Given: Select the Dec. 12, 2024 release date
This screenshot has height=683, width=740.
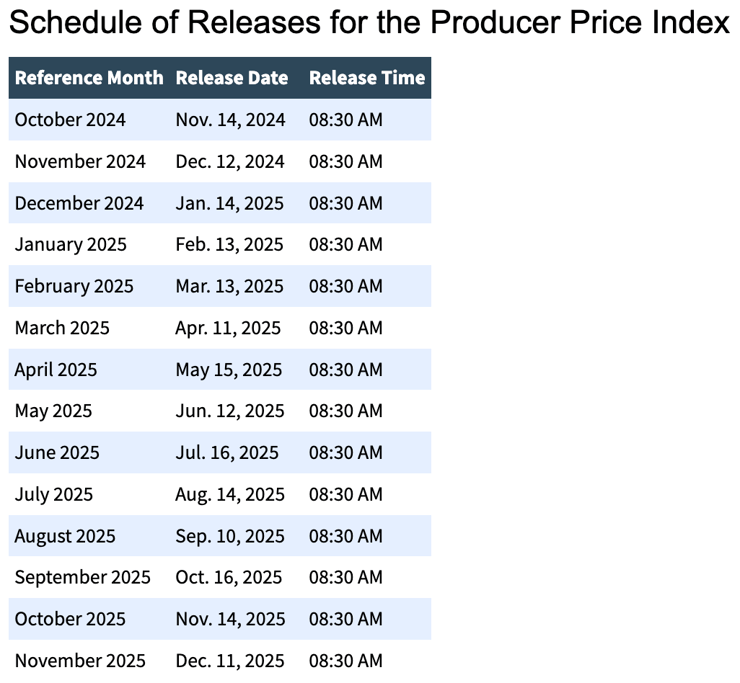Looking at the screenshot, I should [x=230, y=161].
